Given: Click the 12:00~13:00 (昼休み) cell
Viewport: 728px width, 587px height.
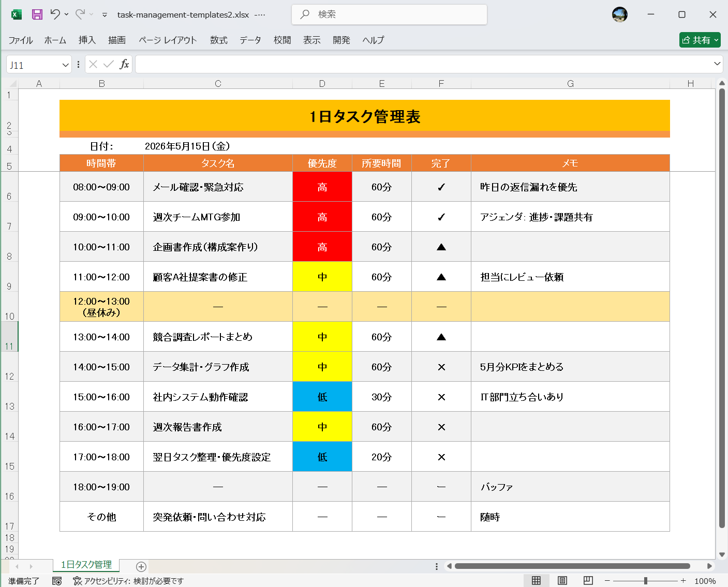Looking at the screenshot, I should [x=101, y=307].
